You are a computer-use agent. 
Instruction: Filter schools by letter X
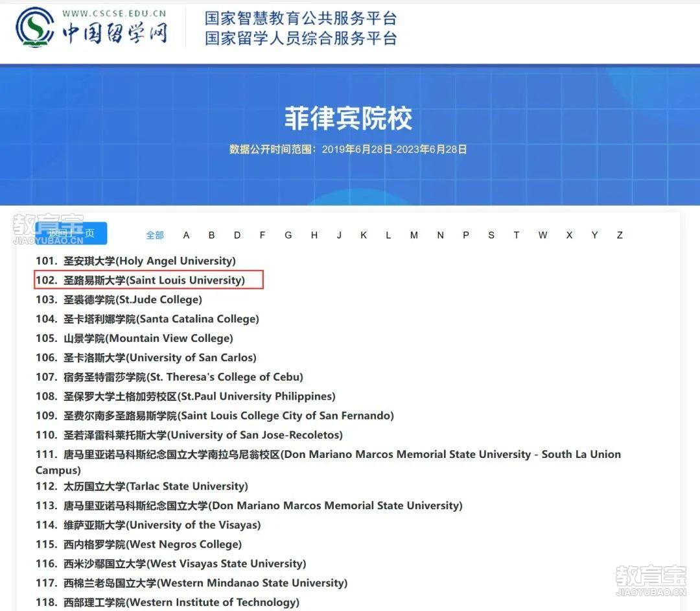point(569,235)
